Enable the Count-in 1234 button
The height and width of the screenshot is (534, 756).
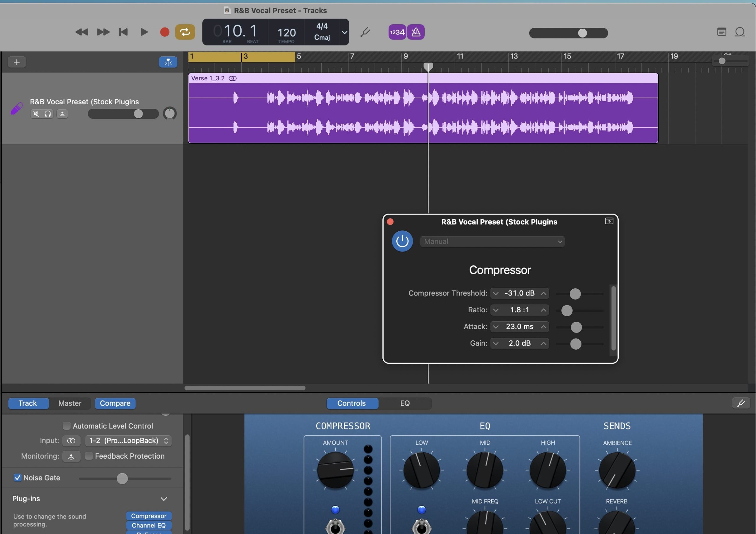(x=397, y=32)
